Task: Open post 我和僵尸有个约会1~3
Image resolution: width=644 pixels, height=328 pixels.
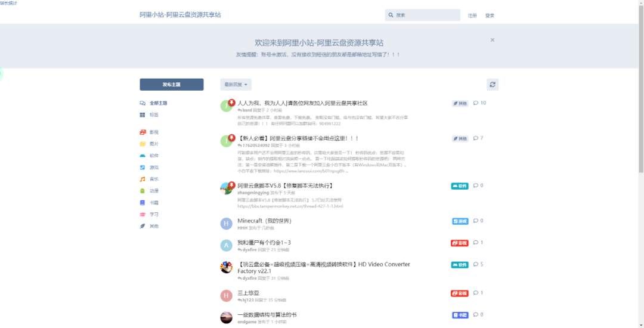Action: click(264, 243)
